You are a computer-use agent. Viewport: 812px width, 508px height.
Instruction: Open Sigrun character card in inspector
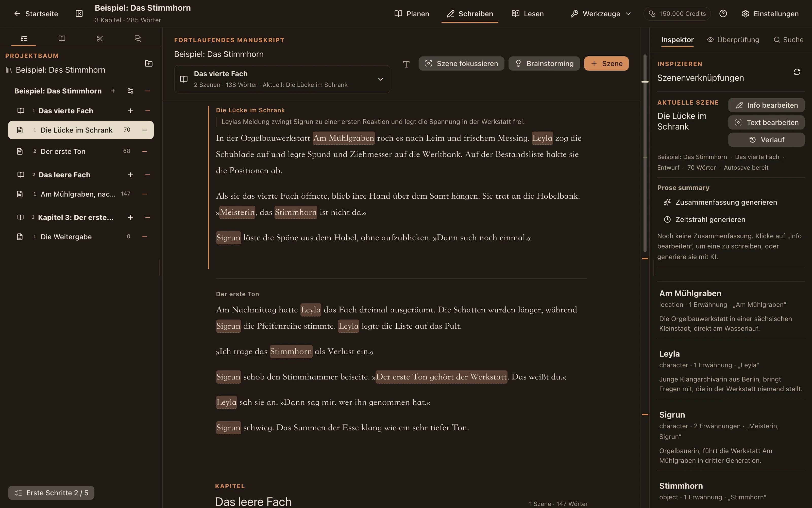pos(731,437)
